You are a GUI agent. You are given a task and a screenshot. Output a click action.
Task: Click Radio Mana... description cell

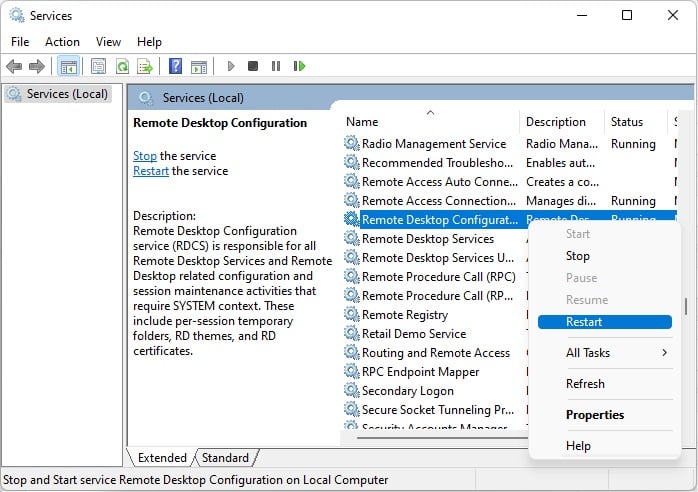point(562,144)
